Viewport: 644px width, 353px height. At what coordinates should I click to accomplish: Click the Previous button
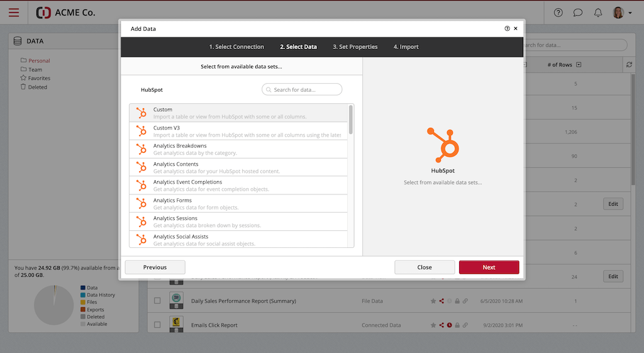pyautogui.click(x=155, y=267)
